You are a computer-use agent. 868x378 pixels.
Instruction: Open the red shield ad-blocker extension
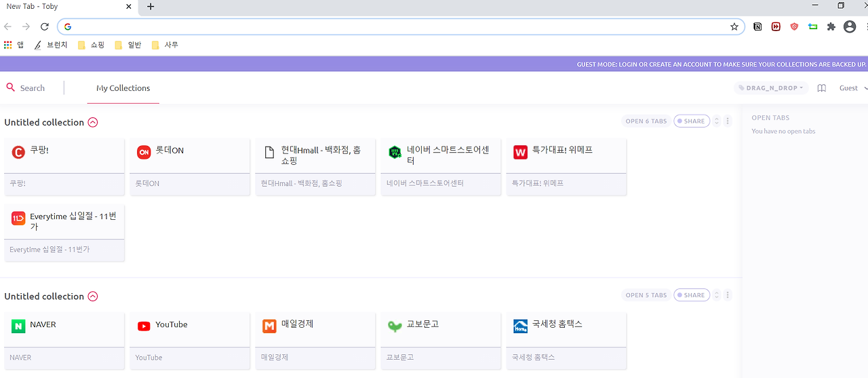click(794, 26)
